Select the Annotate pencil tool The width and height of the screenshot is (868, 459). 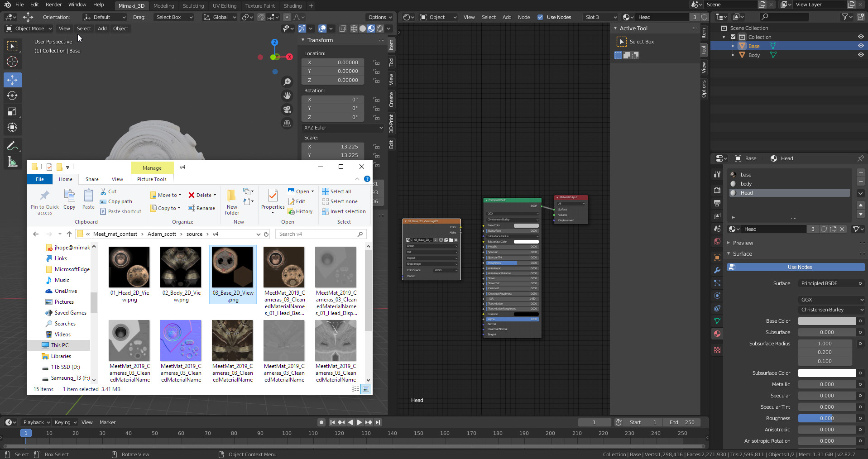point(12,146)
